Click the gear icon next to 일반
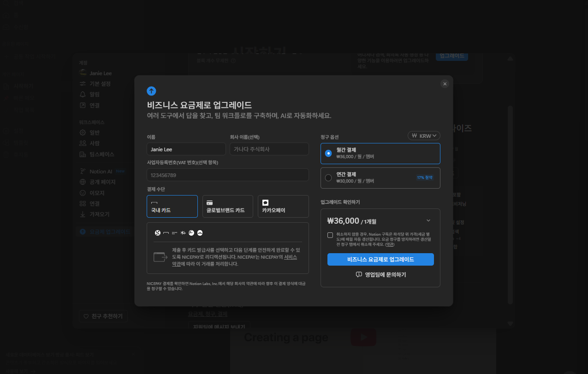 (x=83, y=132)
